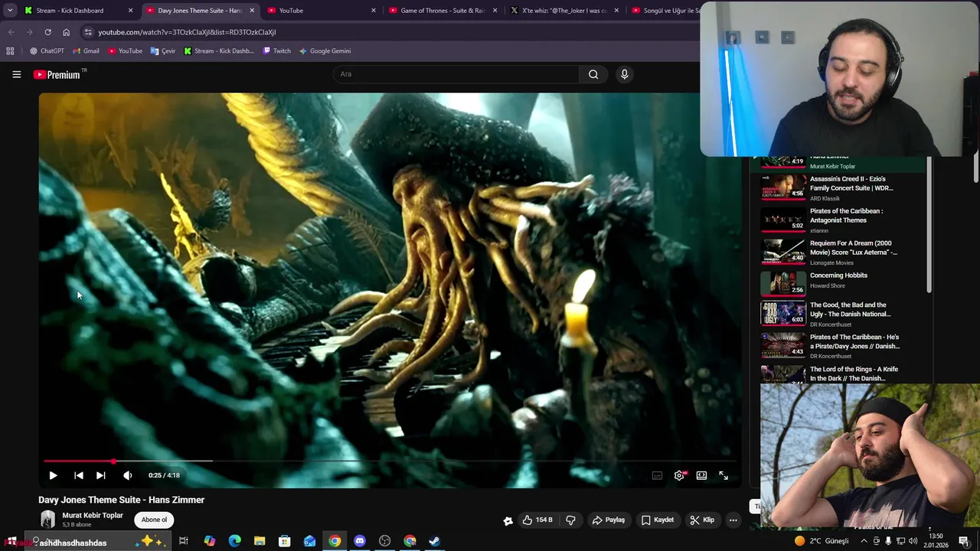Like the Davy Jones Theme Suite video
The height and width of the screenshot is (551, 980).
tap(537, 520)
